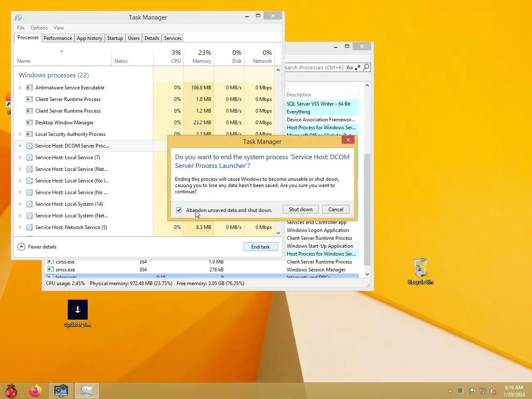
Task: Uncheck Abandon unsaved data and shut down
Action: pos(179,210)
